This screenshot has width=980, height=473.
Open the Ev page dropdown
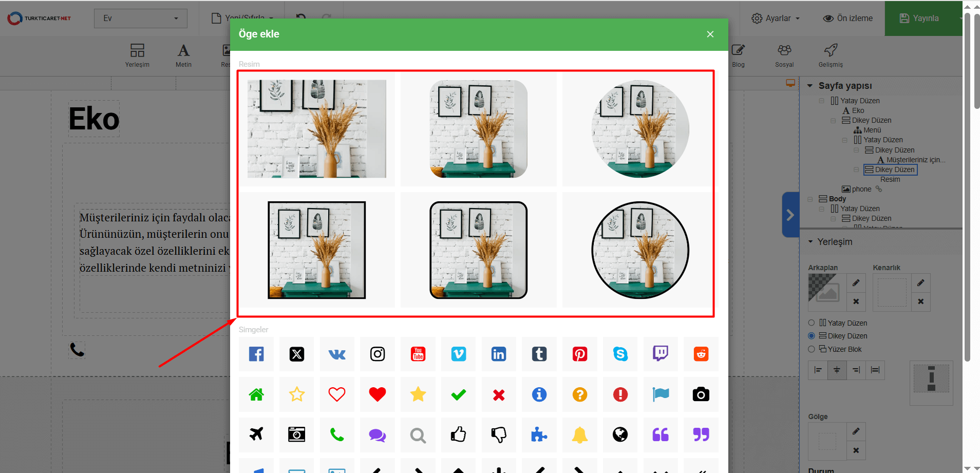(140, 18)
